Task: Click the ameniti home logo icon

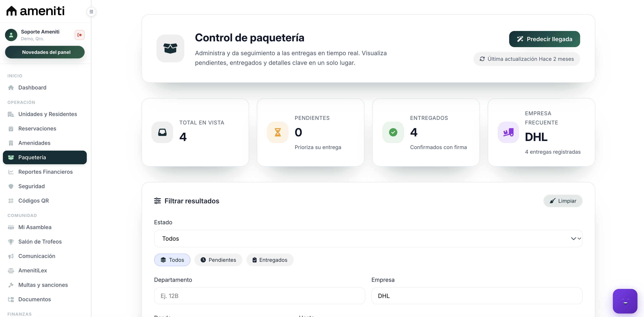Action: (x=12, y=11)
